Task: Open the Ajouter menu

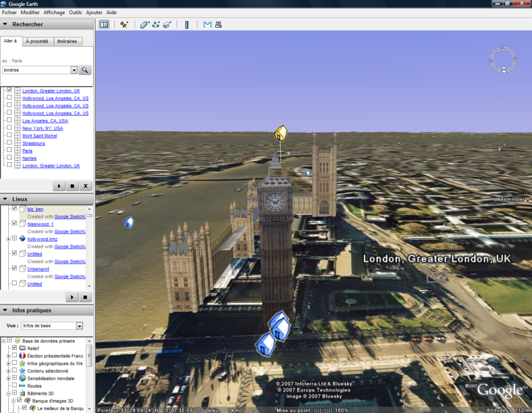Action: tap(94, 12)
